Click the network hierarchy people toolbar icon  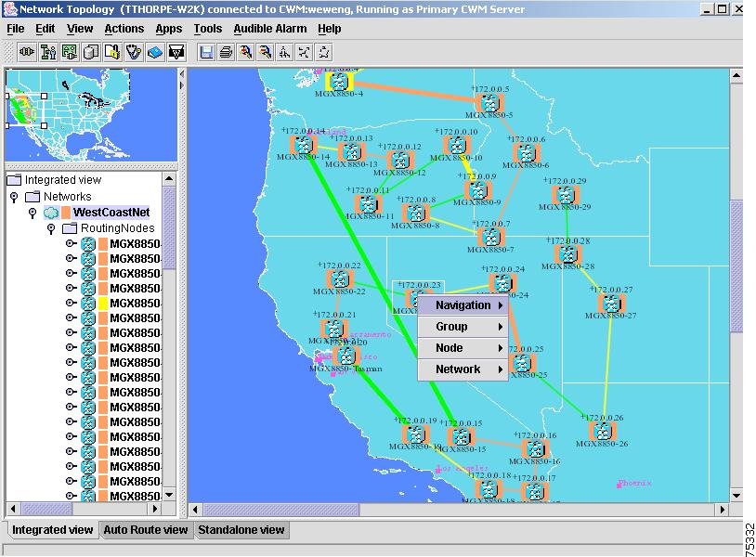click(x=48, y=52)
